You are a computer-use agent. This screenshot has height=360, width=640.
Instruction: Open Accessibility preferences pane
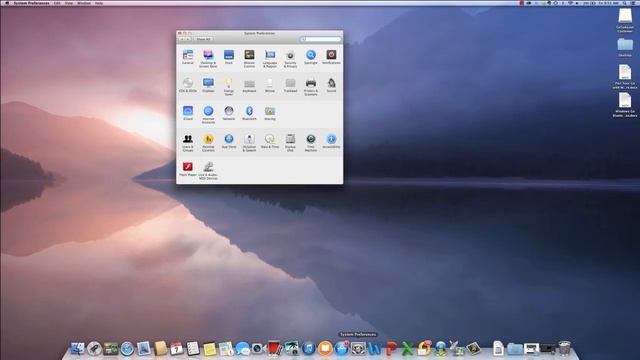[x=331, y=141]
